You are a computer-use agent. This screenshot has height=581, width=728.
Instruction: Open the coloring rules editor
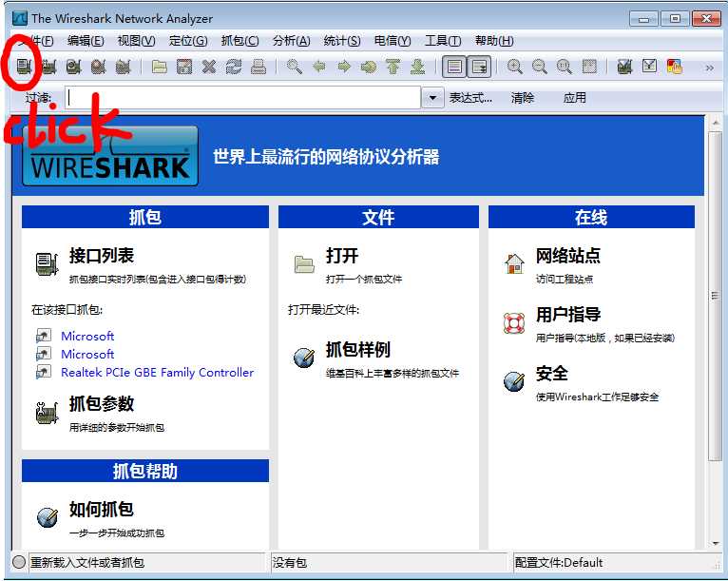[x=674, y=67]
